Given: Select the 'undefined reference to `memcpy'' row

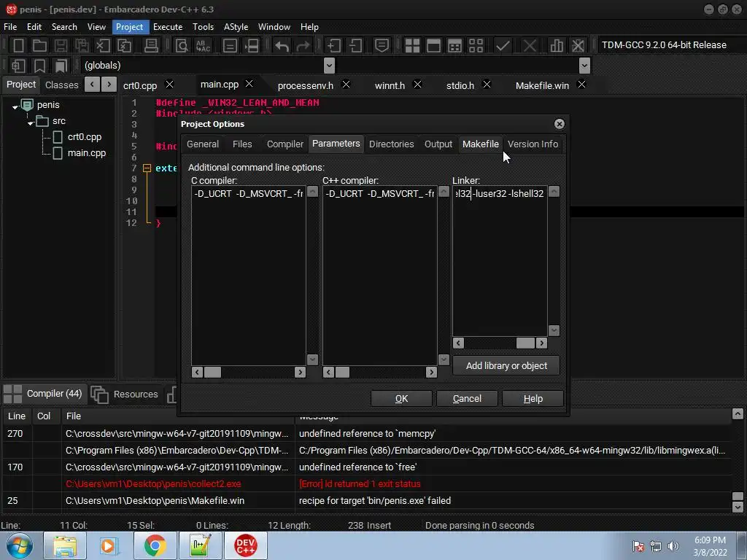Looking at the screenshot, I should 367,434.
